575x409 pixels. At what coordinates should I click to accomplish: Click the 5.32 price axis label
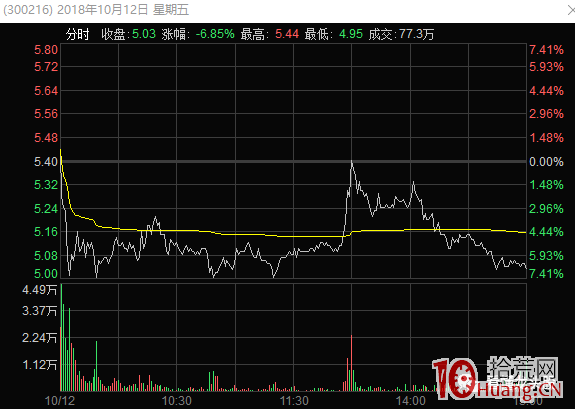coord(46,185)
